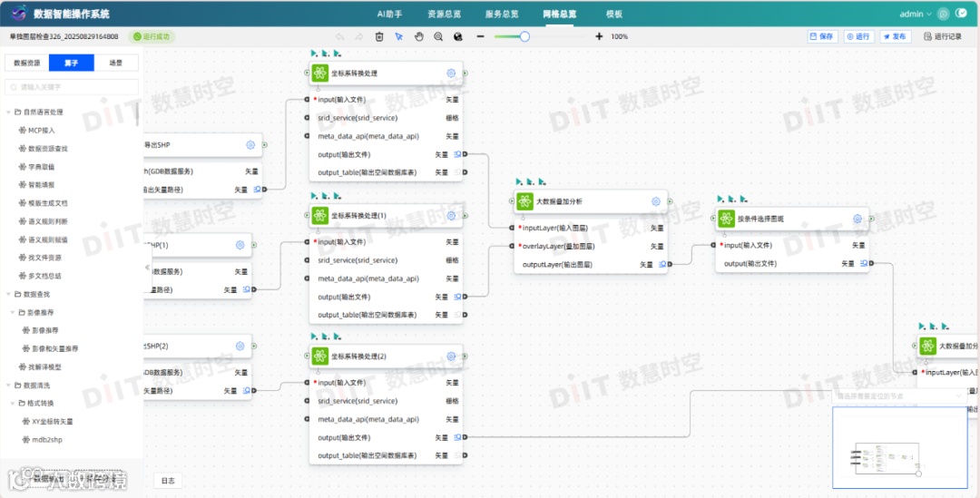This screenshot has width=980, height=498.
Task: Open the 网格总览 menu
Action: click(559, 14)
